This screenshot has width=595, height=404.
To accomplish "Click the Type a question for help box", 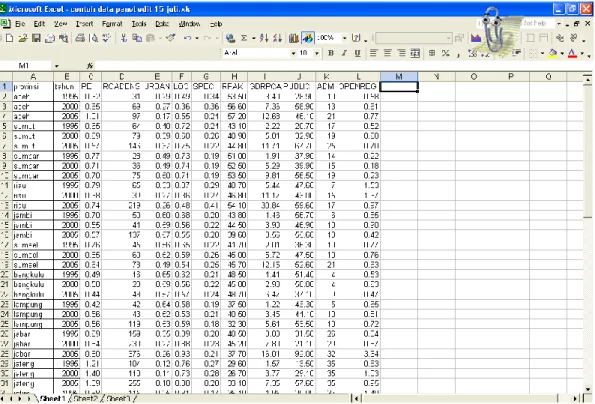I will click(516, 24).
